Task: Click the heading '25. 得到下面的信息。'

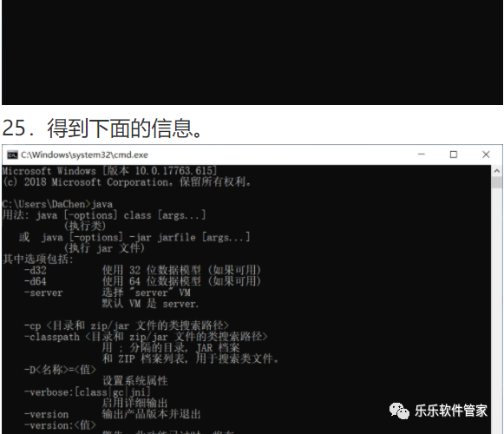Action: point(102,128)
